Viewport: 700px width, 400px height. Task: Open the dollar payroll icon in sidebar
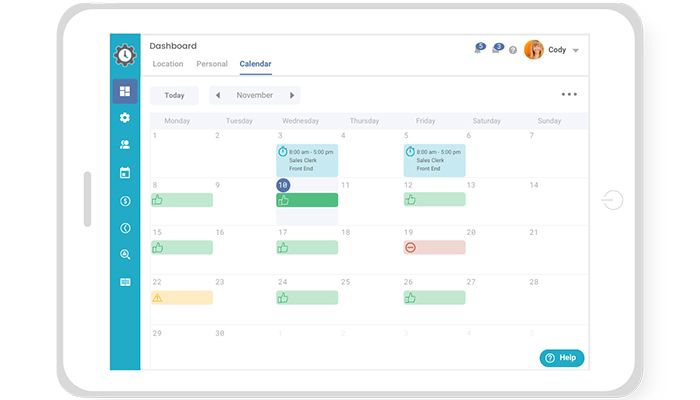point(125,200)
